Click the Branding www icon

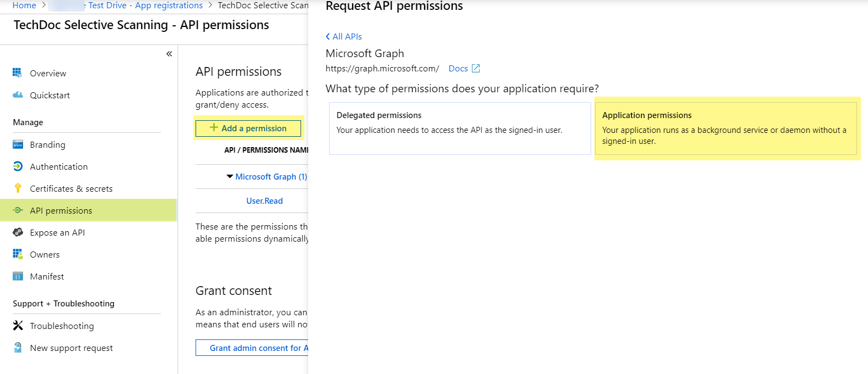(x=18, y=144)
